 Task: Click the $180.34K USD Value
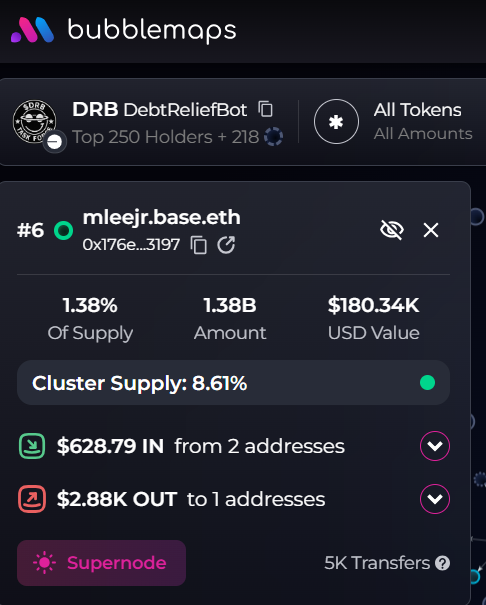tap(373, 306)
